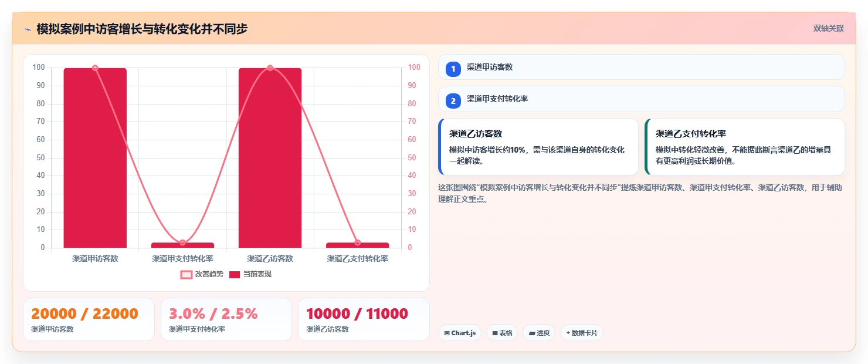
Task: Click the short 渠道乙支付转化率 bar
Action: [357, 245]
